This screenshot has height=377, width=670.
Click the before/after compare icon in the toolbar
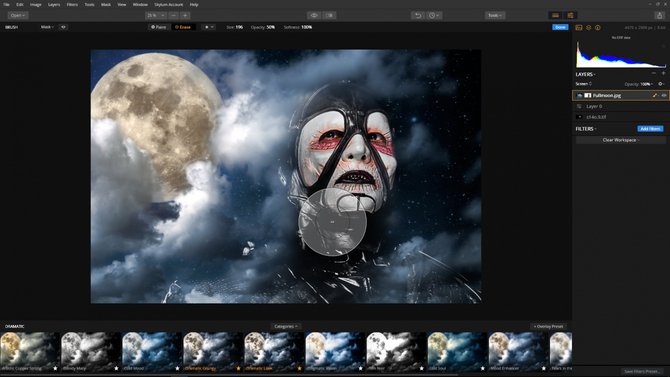[x=329, y=15]
